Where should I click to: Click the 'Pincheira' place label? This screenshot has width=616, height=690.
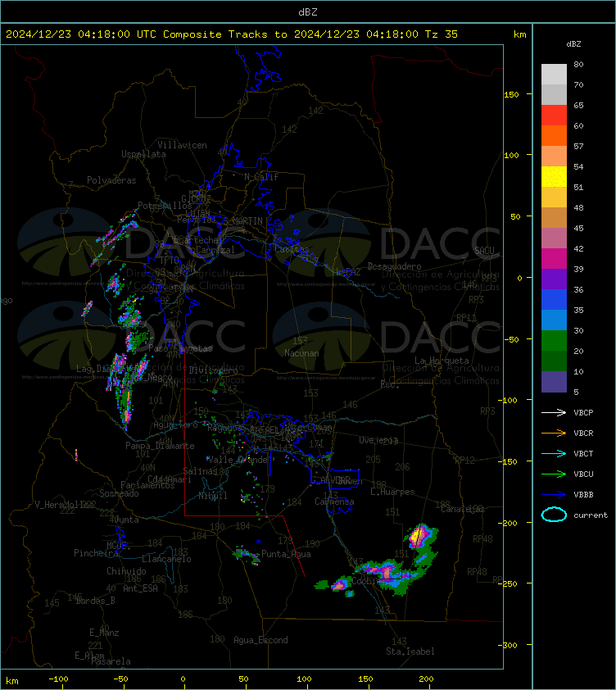coord(96,552)
